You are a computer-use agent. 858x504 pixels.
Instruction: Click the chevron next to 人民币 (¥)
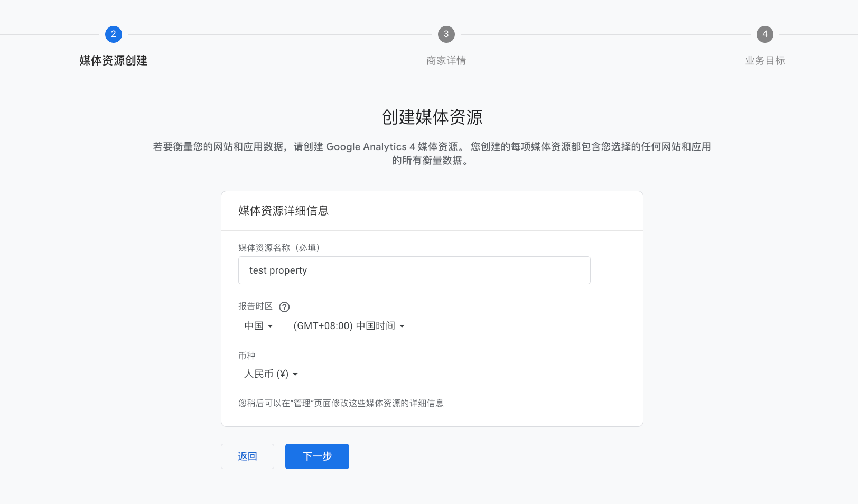pyautogui.click(x=296, y=375)
